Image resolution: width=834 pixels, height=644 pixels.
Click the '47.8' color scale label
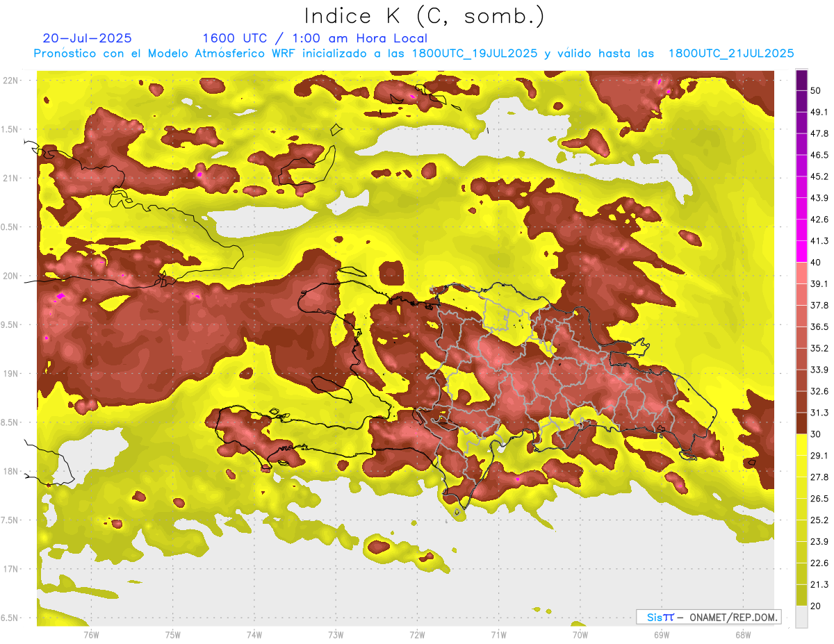(x=819, y=133)
